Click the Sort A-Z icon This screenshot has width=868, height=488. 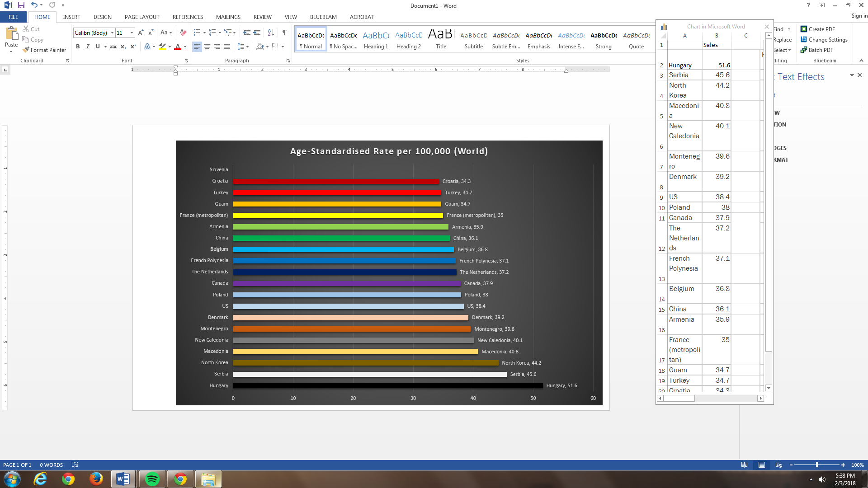[x=271, y=33]
